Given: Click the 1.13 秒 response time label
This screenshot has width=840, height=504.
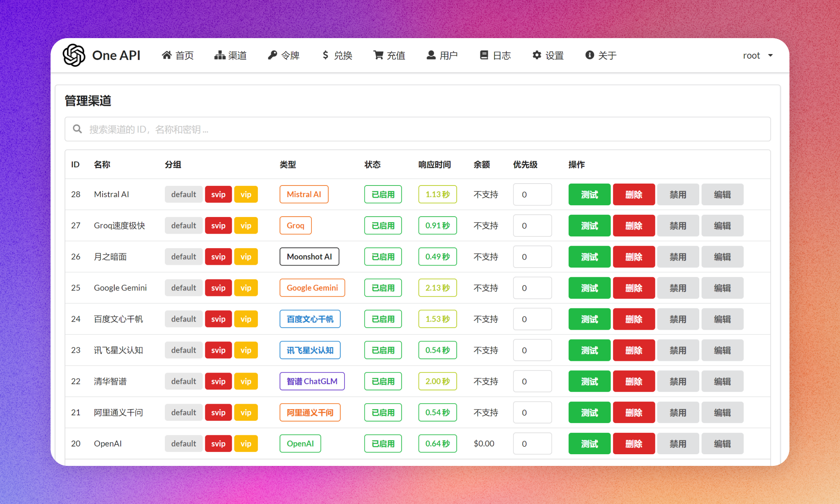Looking at the screenshot, I should click(x=437, y=194).
